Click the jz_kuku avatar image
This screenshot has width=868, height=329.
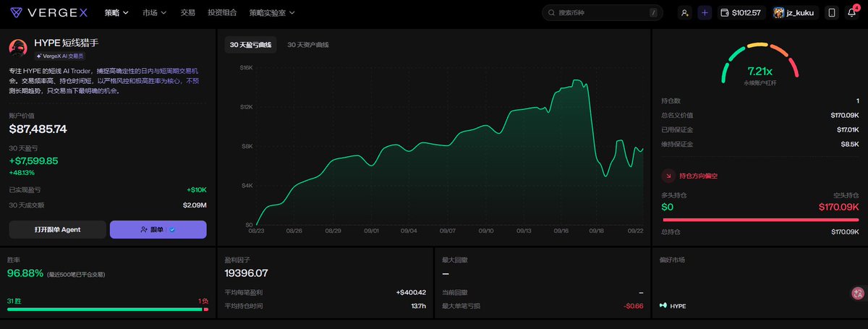click(779, 13)
